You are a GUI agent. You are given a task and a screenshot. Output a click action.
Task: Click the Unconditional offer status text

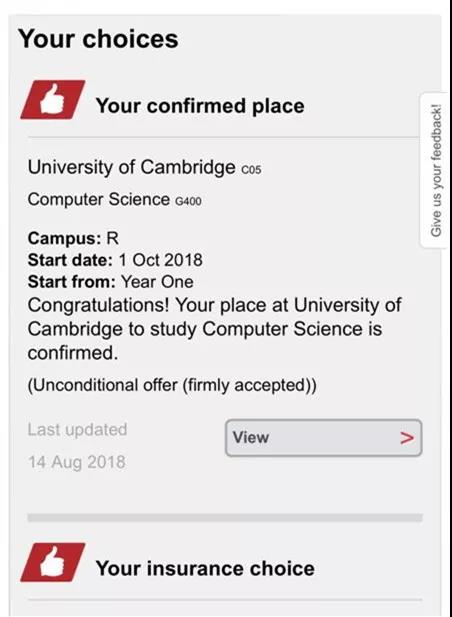(x=172, y=385)
